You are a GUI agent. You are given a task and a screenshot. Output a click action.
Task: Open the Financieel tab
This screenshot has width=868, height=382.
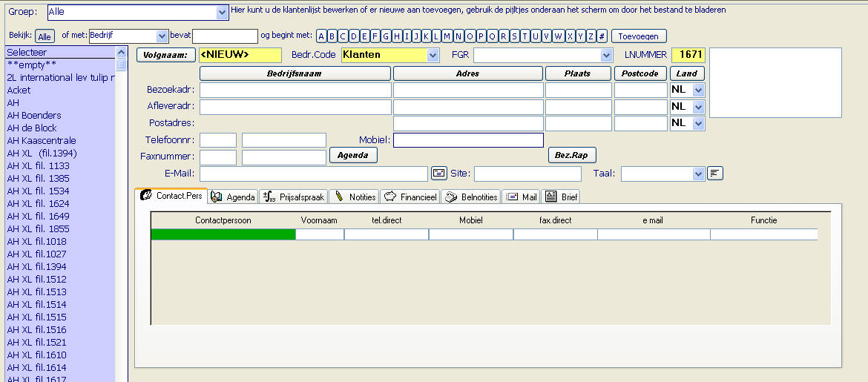[410, 197]
